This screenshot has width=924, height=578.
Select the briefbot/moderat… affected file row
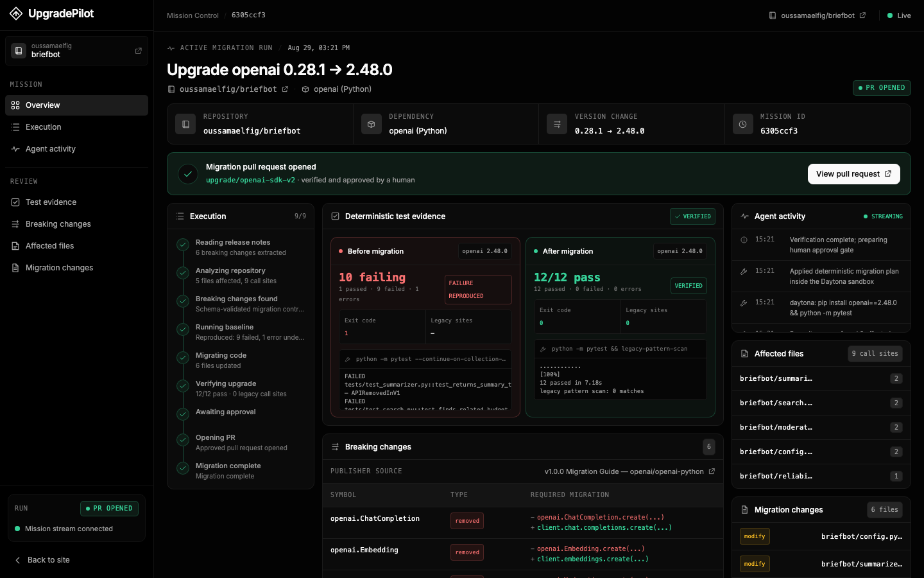(x=821, y=428)
